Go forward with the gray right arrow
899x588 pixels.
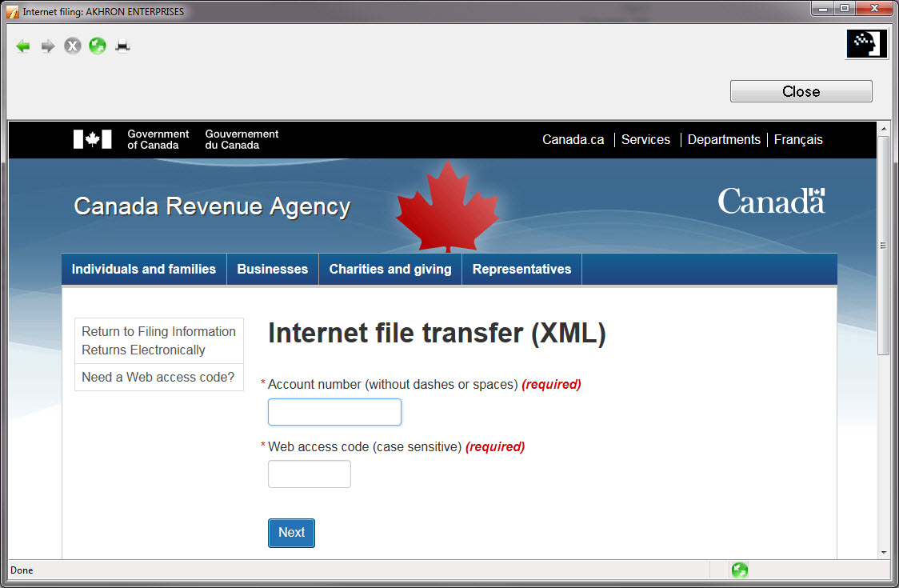(48, 46)
